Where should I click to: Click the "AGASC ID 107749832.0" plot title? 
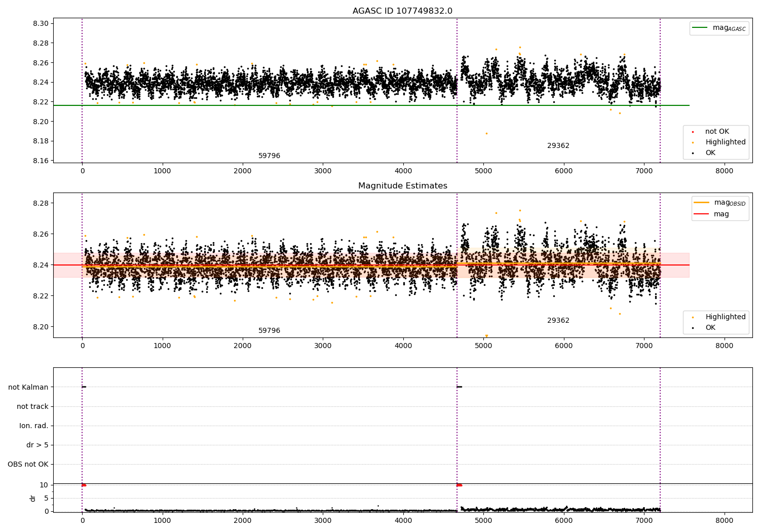click(x=402, y=11)
